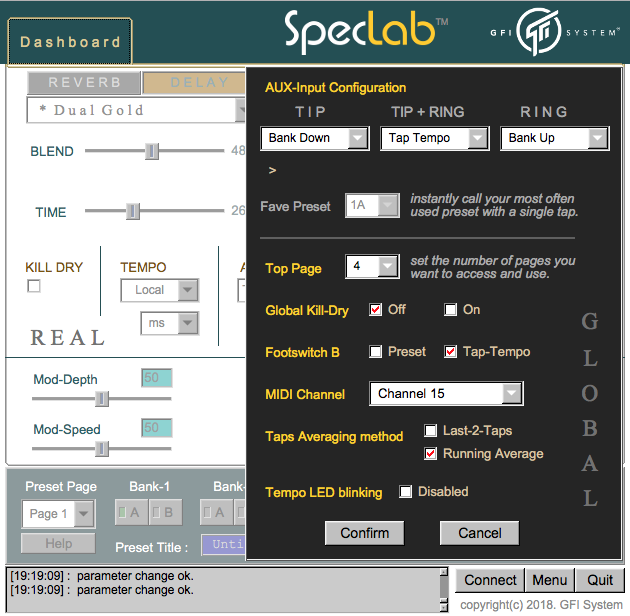
Task: Click the GFI System logo icon
Action: pos(538,32)
